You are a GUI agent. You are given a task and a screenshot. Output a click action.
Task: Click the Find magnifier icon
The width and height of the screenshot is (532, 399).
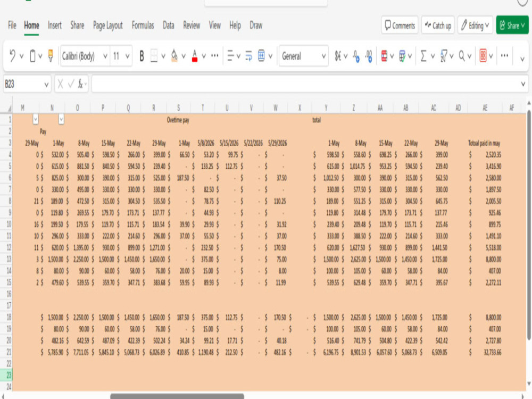[x=462, y=56]
